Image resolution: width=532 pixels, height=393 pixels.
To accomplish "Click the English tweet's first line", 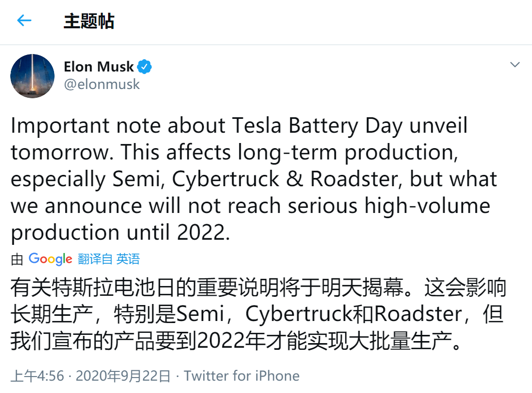I will pos(239,126).
